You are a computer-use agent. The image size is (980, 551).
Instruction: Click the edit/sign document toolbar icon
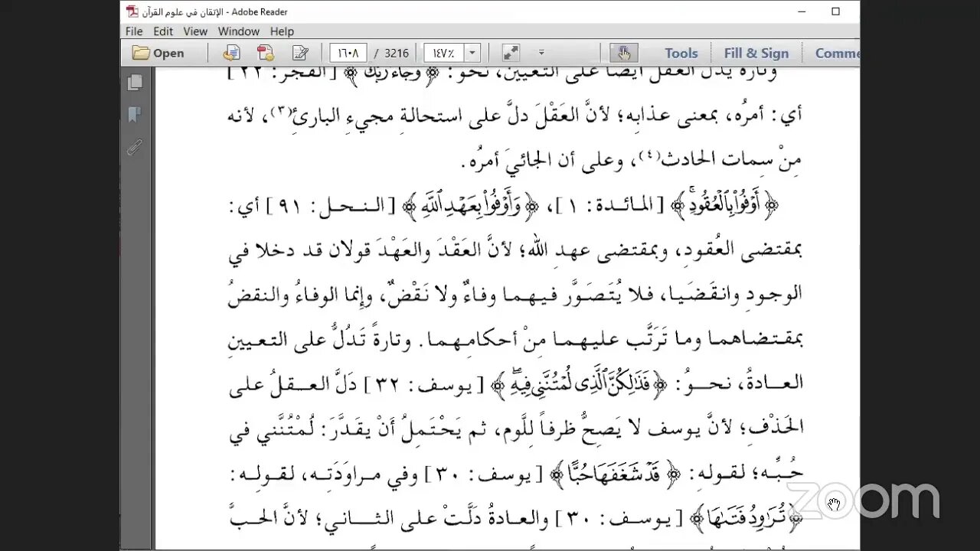click(300, 53)
